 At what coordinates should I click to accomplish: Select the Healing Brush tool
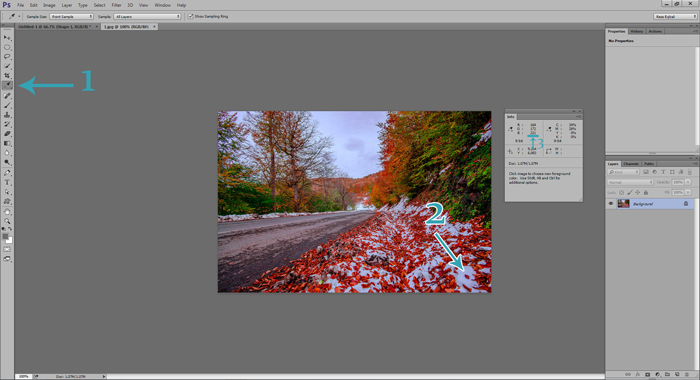point(7,96)
